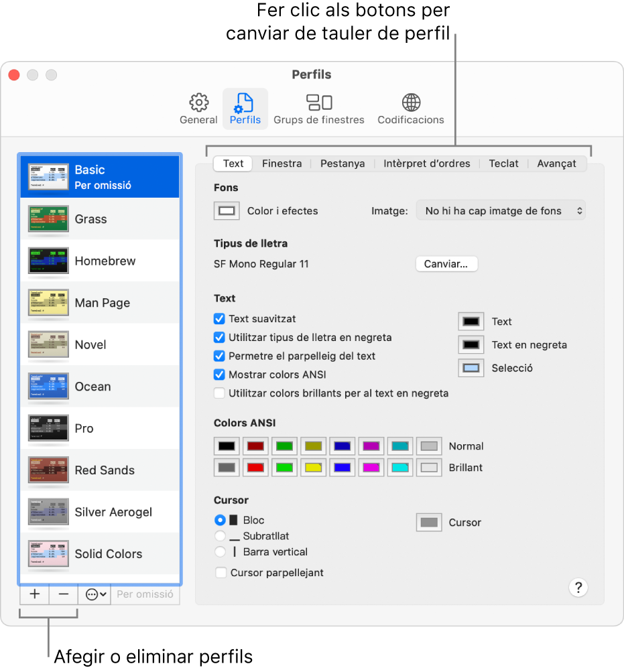Choose the Homebrew profile
624x672 pixels.
point(100,261)
